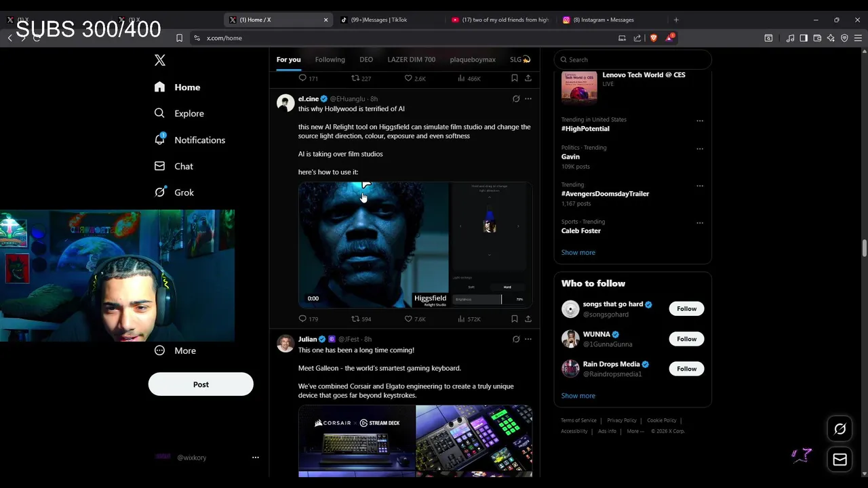Open a new browser tab
The height and width of the screenshot is (488, 868).
point(676,20)
